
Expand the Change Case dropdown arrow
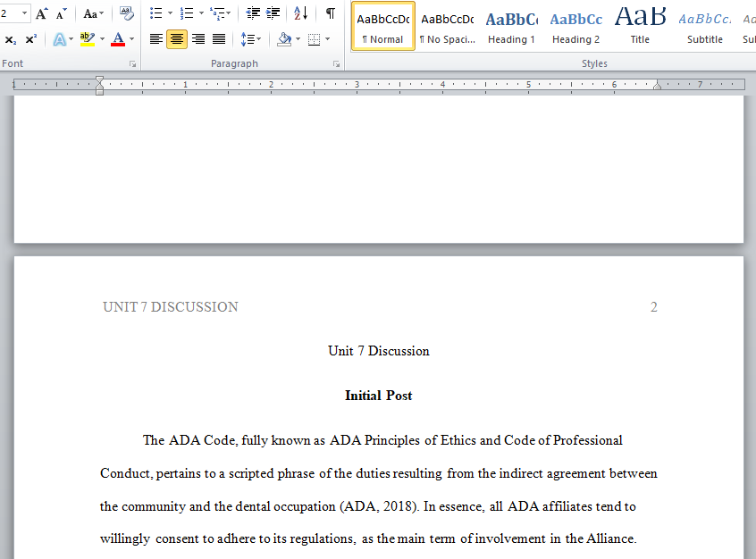pyautogui.click(x=101, y=13)
